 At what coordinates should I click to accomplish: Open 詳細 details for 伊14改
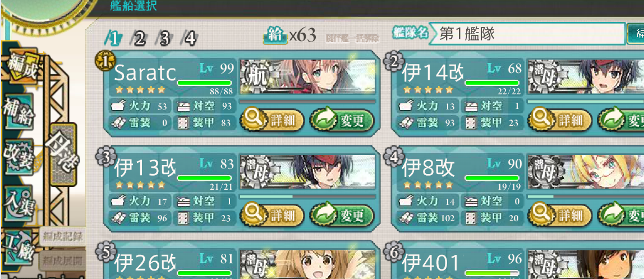tap(559, 120)
